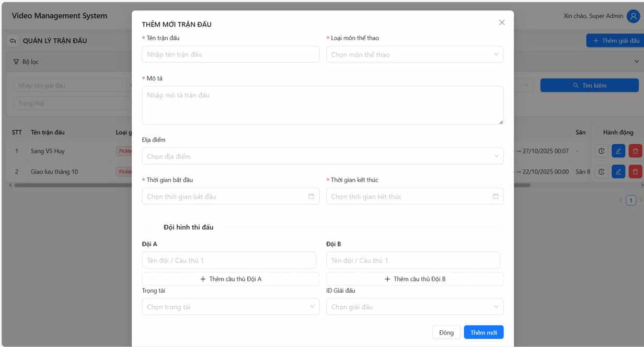Expand the Địa điểm location dropdown
The image size is (644, 347).
323,156
